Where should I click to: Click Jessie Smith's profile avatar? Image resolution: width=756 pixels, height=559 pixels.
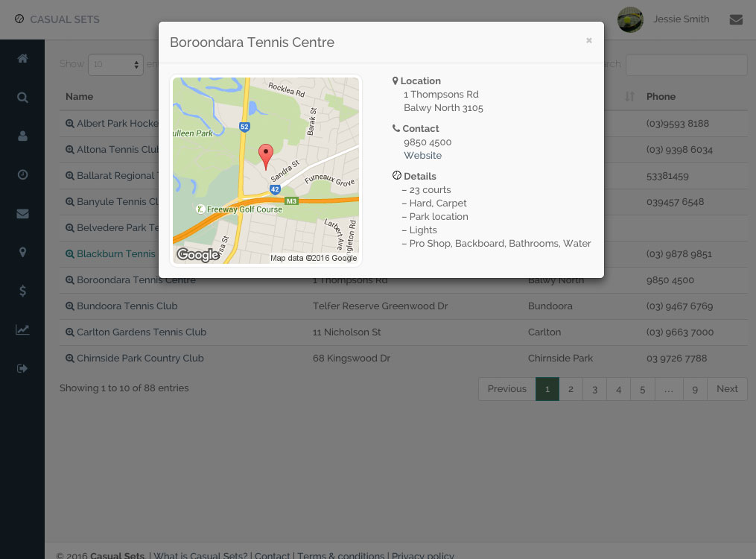pos(630,19)
